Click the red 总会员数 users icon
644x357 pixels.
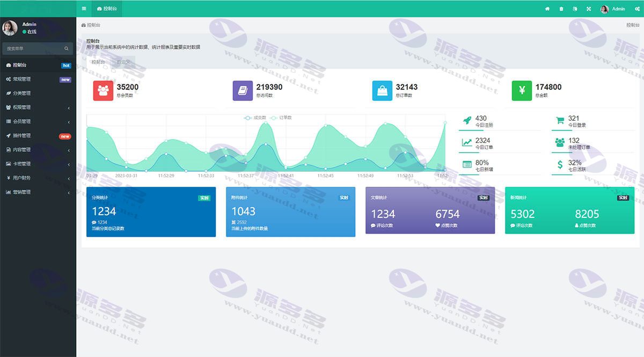[x=103, y=90]
